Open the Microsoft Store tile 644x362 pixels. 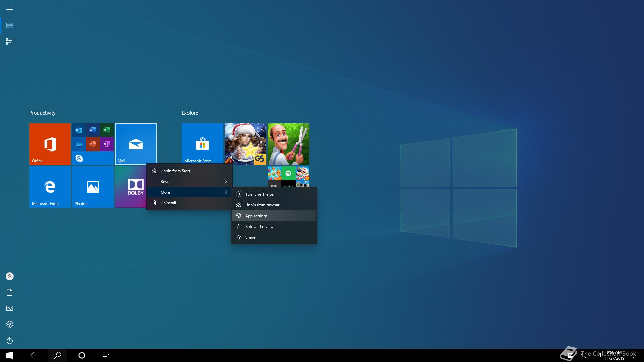tap(203, 143)
